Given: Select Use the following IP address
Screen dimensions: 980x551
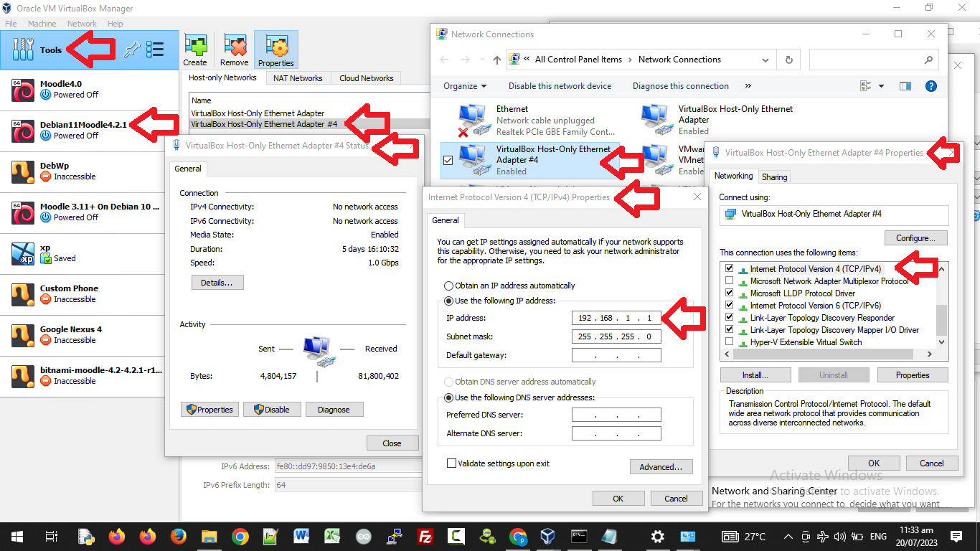Looking at the screenshot, I should 450,301.
